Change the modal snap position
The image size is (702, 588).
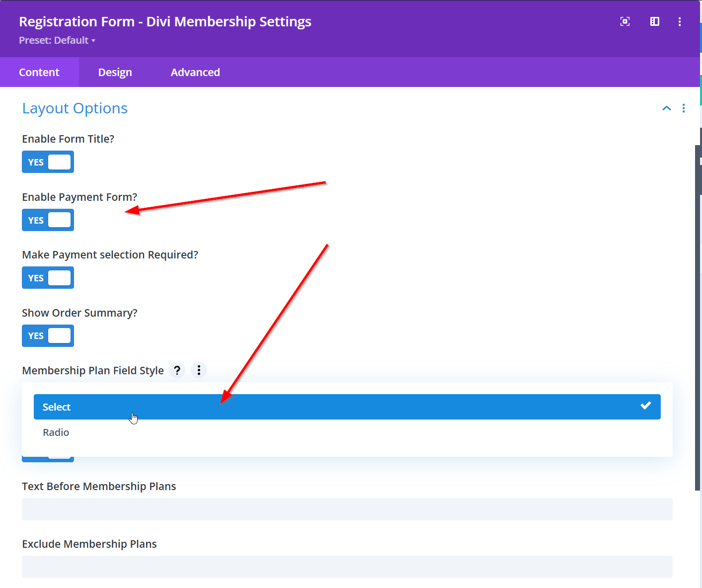point(654,21)
